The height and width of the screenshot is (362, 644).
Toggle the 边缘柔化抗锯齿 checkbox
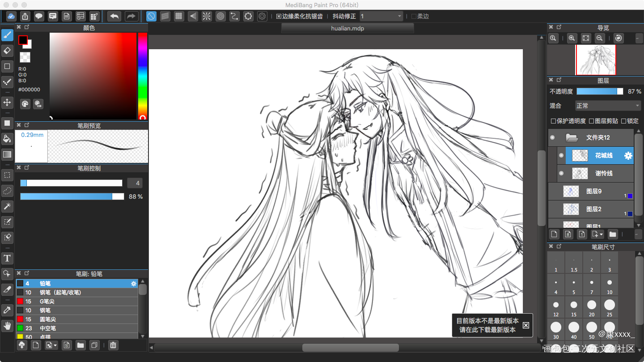click(279, 17)
